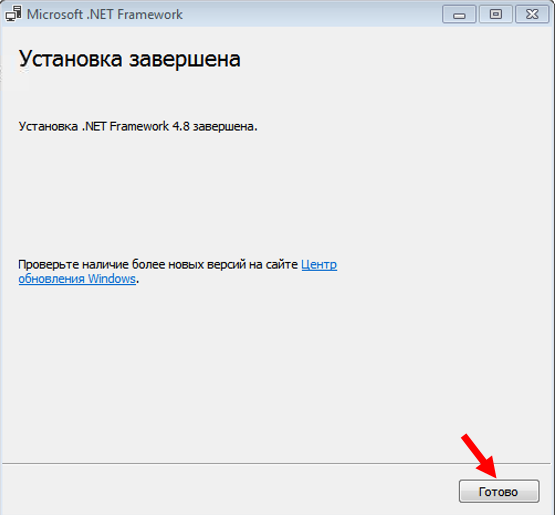Screen dimensions: 556x515
Task: Follow the обновления Windows hyperlink text
Action: click(x=77, y=279)
